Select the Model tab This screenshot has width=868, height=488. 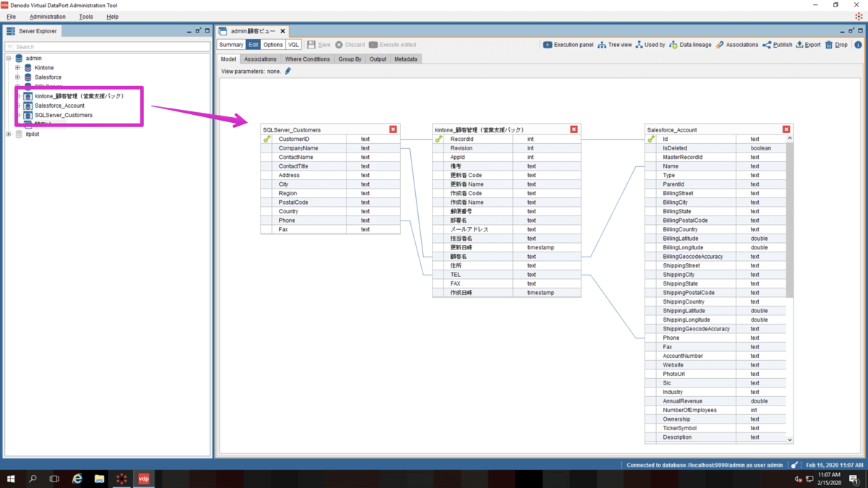click(x=229, y=59)
